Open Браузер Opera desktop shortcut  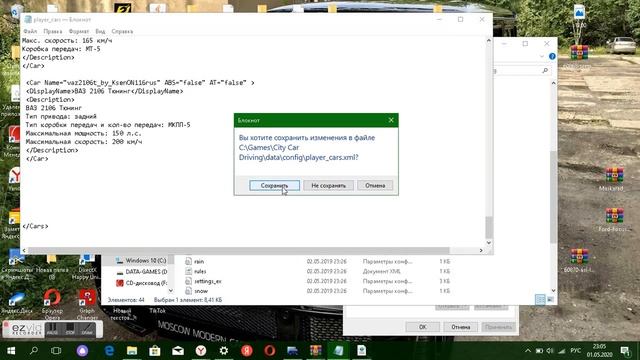52,304
